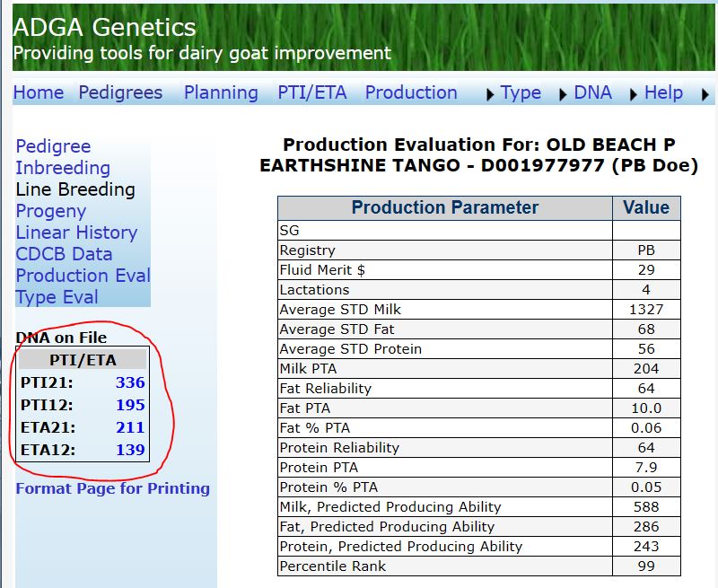Image resolution: width=718 pixels, height=588 pixels.
Task: Click the Average STD Milk value 1327
Action: (646, 310)
